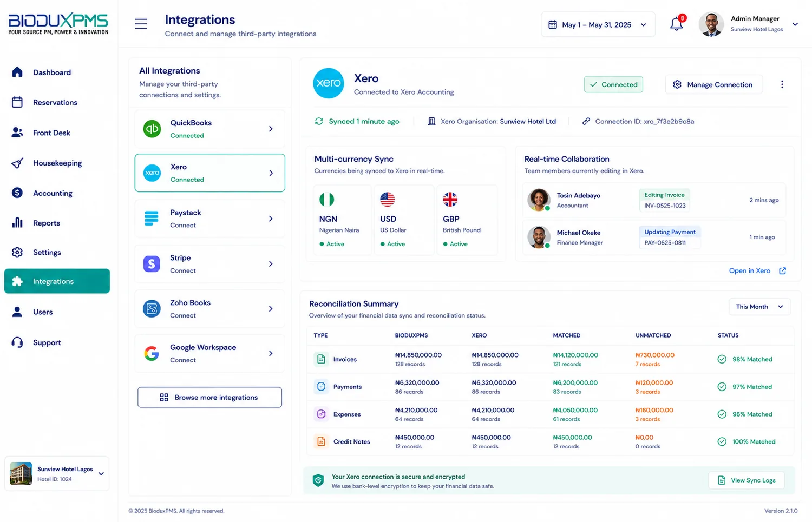This screenshot has width=812, height=522.
Task: Click the ₦120,000.00 unmatched amount
Action: [x=654, y=382]
